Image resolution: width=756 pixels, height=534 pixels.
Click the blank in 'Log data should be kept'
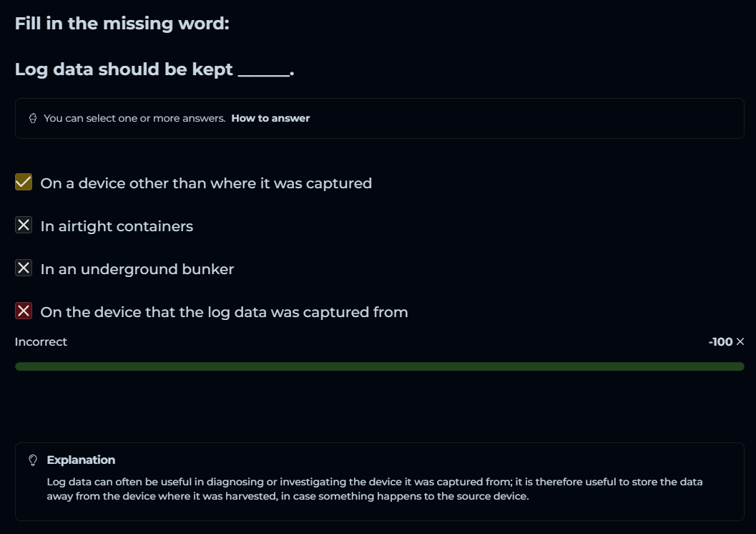263,70
